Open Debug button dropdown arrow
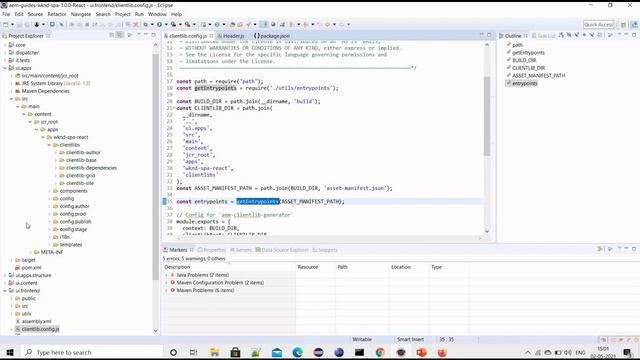The width and height of the screenshot is (640, 360). [152, 24]
